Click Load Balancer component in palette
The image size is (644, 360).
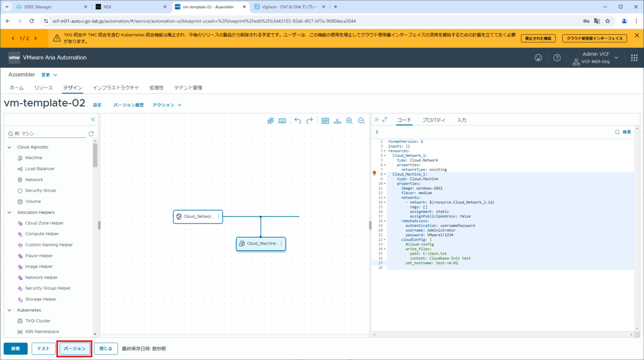click(x=40, y=169)
